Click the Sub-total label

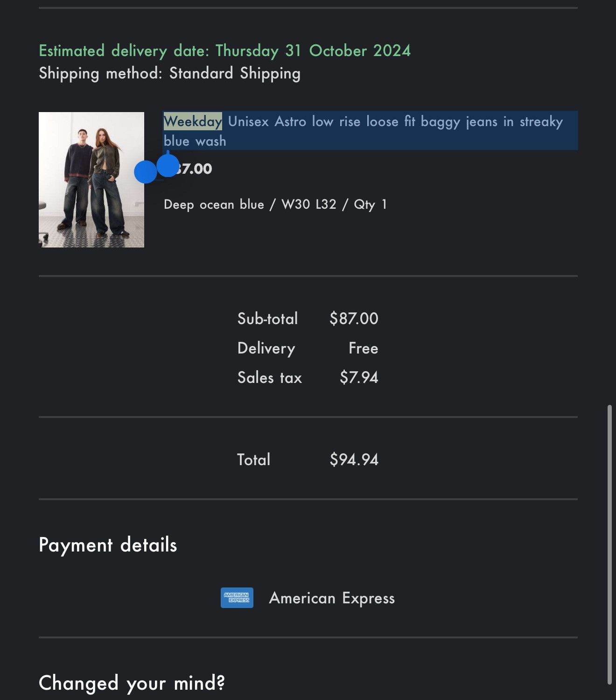(267, 318)
